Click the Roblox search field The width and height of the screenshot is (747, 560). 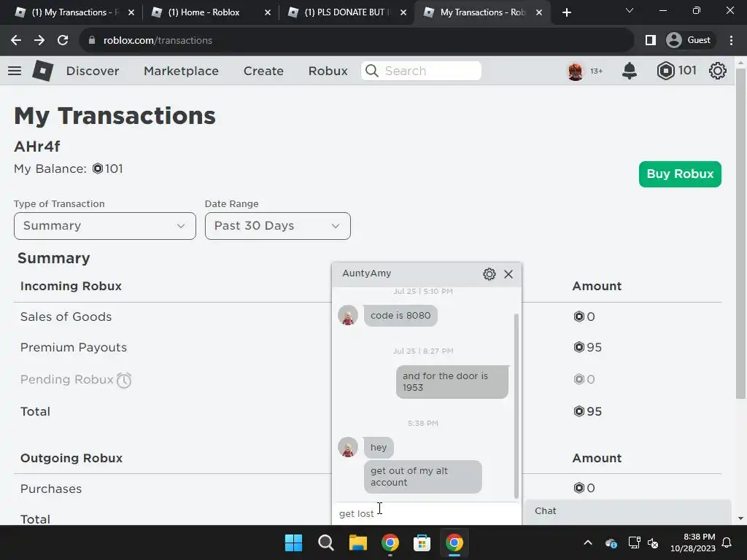coord(421,71)
